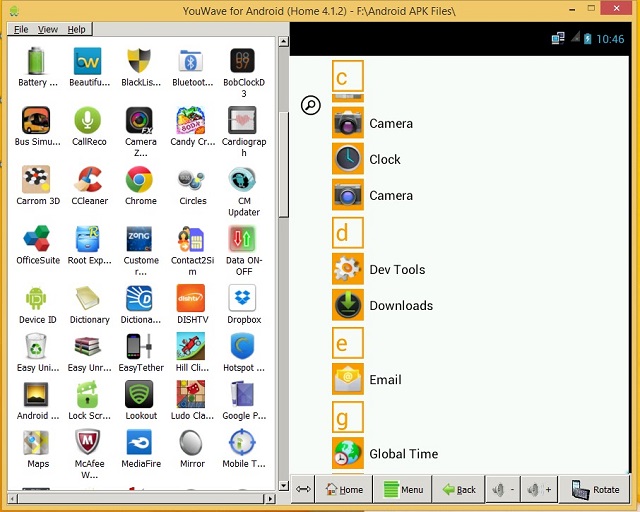
Task: Click the Cardiograph app icon
Action: click(242, 120)
